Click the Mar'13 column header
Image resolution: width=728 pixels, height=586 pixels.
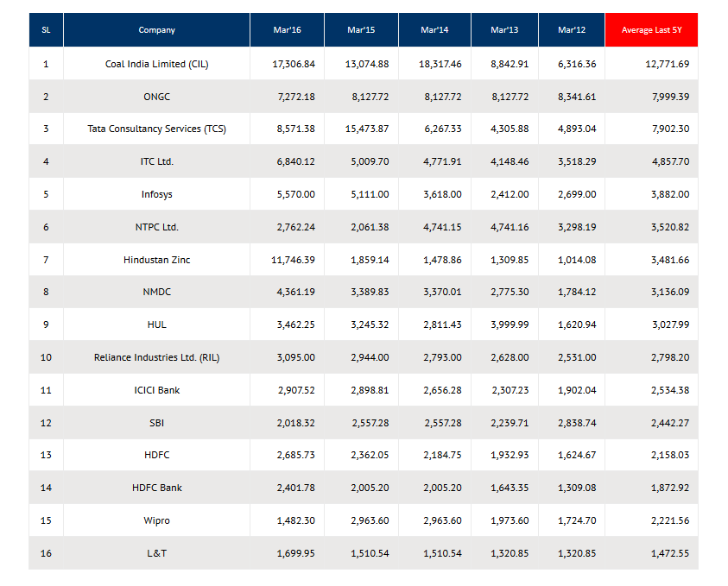504,30
